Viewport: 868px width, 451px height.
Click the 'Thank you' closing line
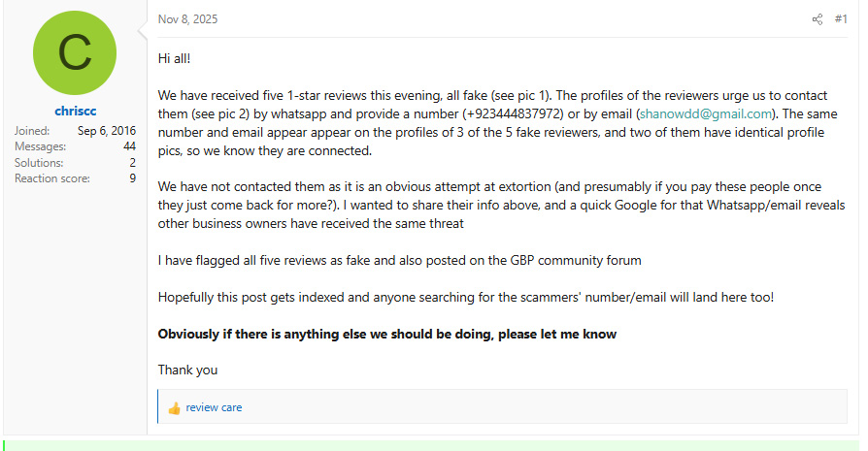coord(187,370)
